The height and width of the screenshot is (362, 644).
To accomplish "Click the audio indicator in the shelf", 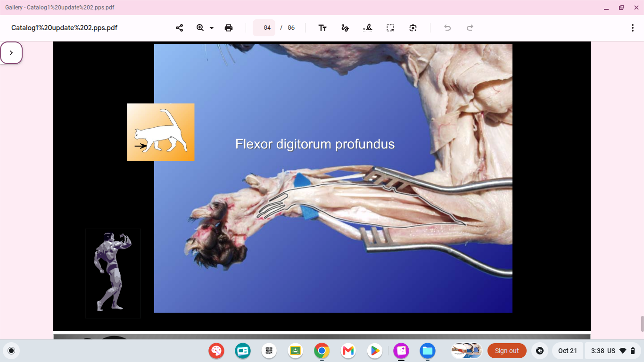I will (540, 351).
